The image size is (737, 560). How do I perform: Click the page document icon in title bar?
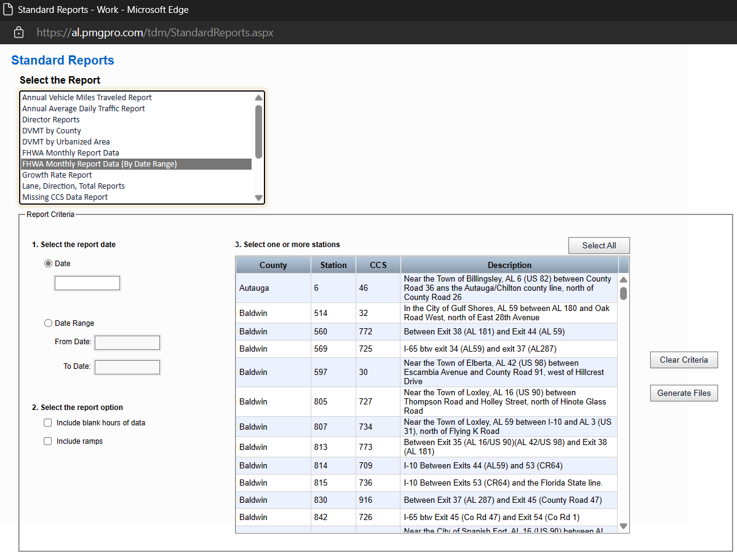tap(8, 9)
